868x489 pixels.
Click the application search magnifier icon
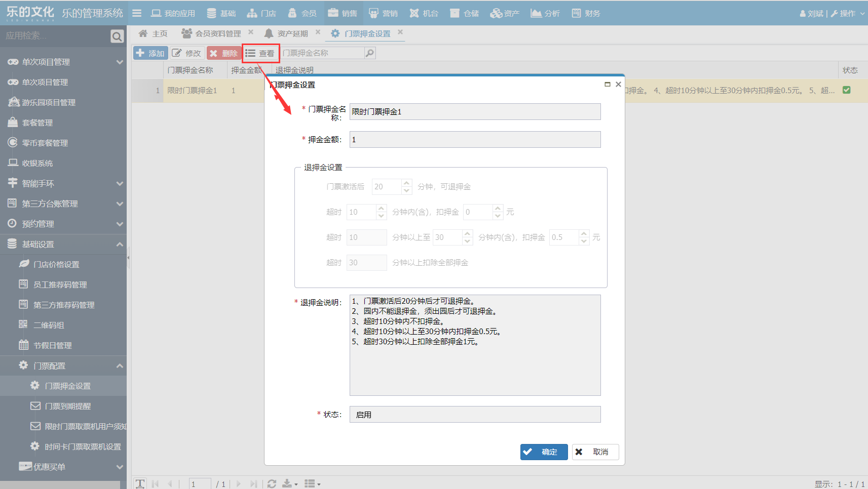tap(117, 36)
